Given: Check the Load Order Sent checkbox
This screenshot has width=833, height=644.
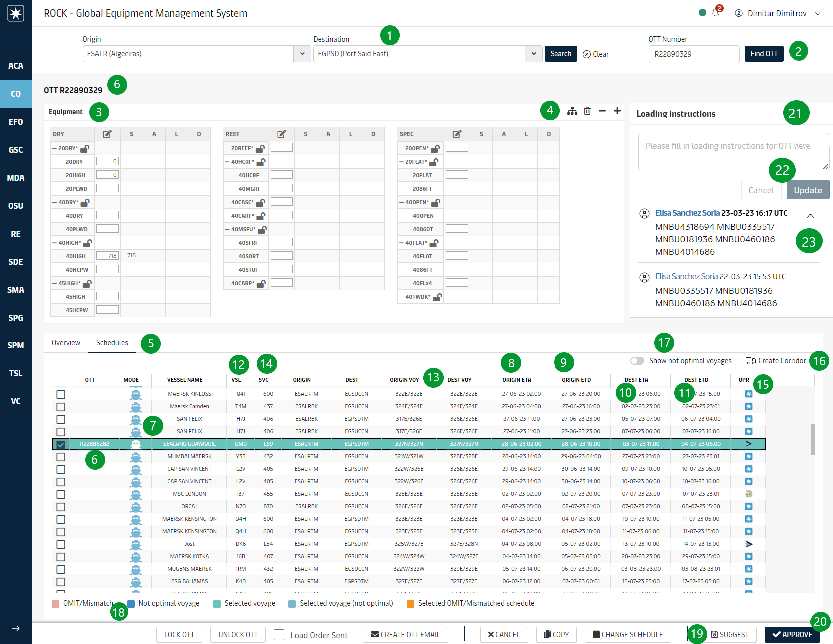Looking at the screenshot, I should [279, 635].
